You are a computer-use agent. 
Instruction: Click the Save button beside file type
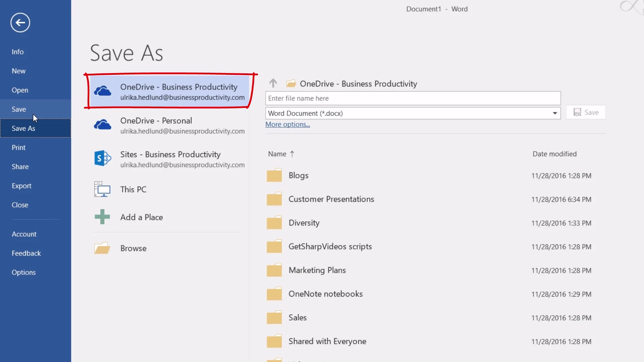(586, 112)
